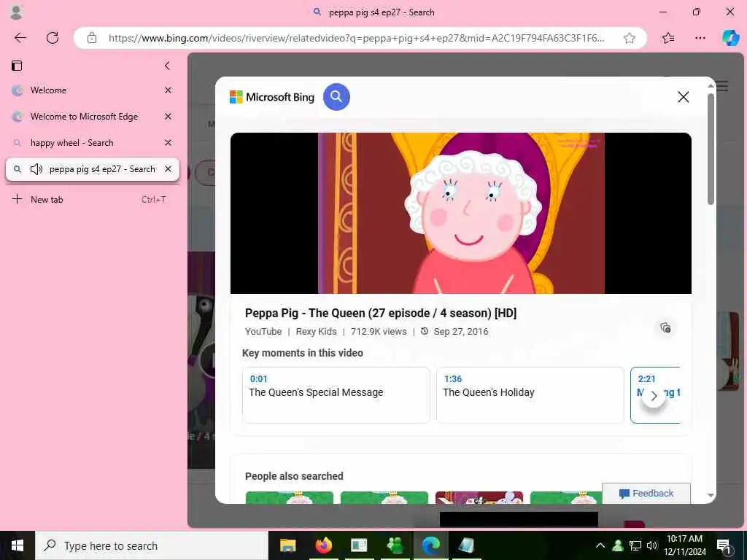Close the Welcome to Microsoft Edge tab
This screenshot has width=747, height=560.
click(169, 117)
